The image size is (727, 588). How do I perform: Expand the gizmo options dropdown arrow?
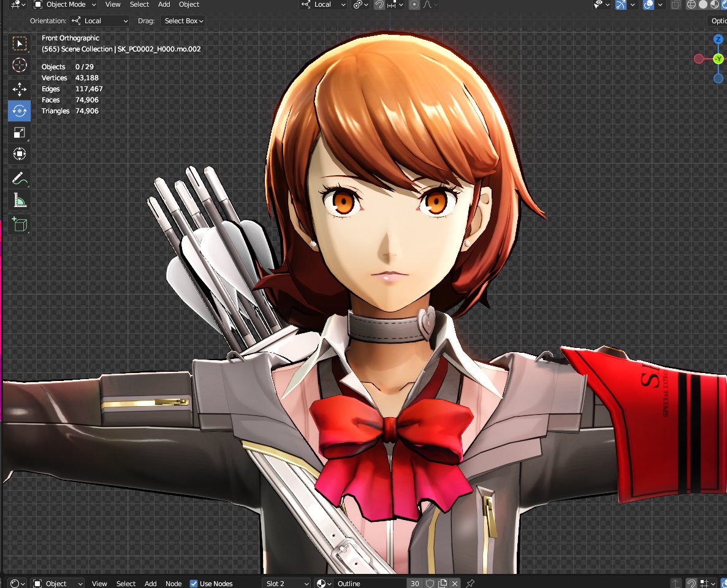[x=633, y=5]
